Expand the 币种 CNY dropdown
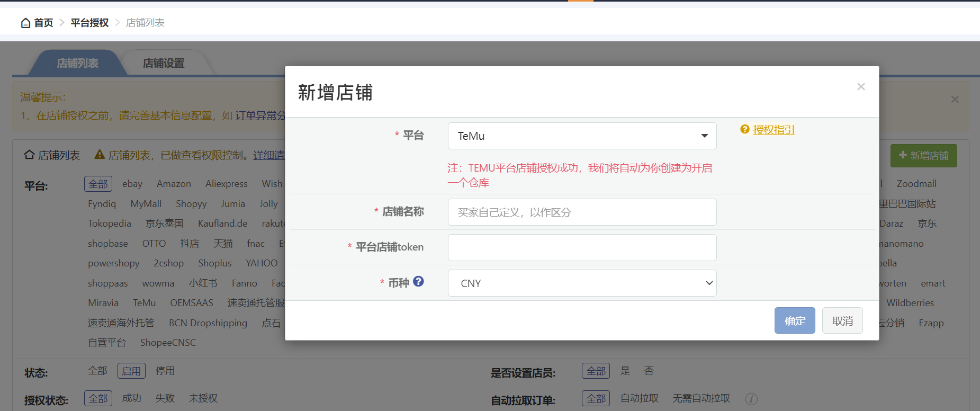Image resolution: width=980 pixels, height=411 pixels. pyautogui.click(x=582, y=283)
